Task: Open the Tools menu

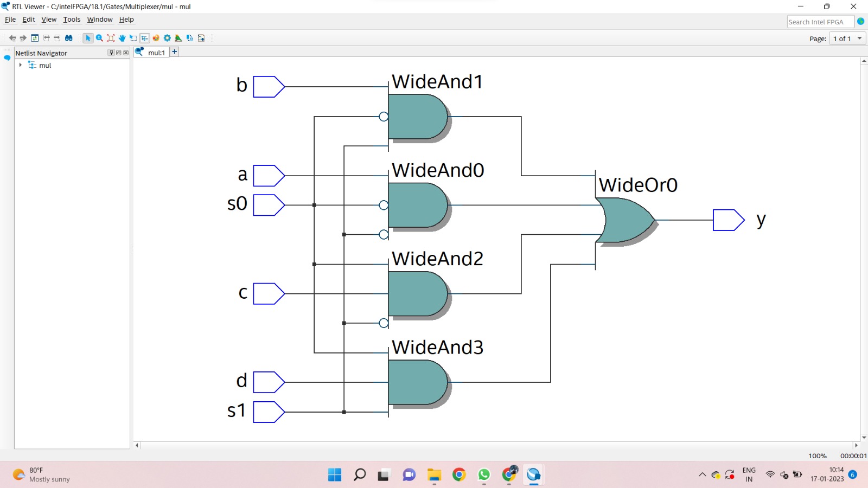Action: click(x=72, y=20)
